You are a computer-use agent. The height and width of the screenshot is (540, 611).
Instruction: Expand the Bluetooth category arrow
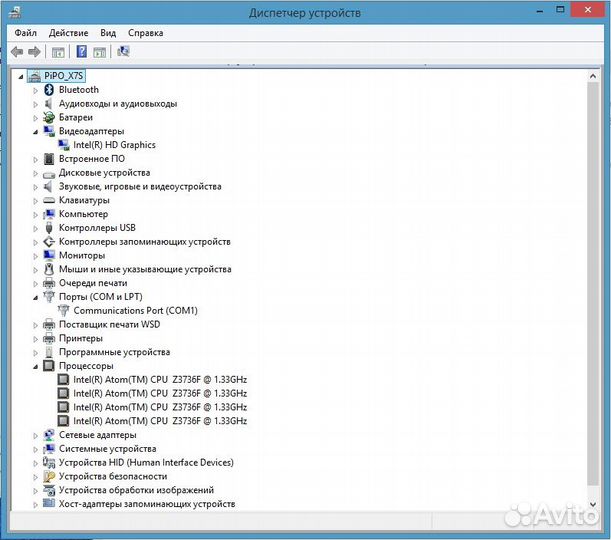click(35, 90)
